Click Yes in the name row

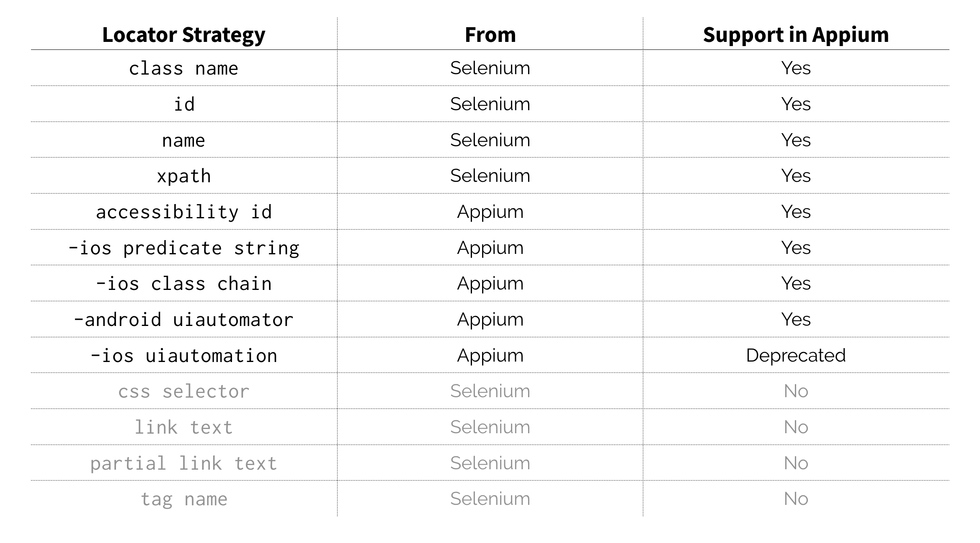click(796, 140)
